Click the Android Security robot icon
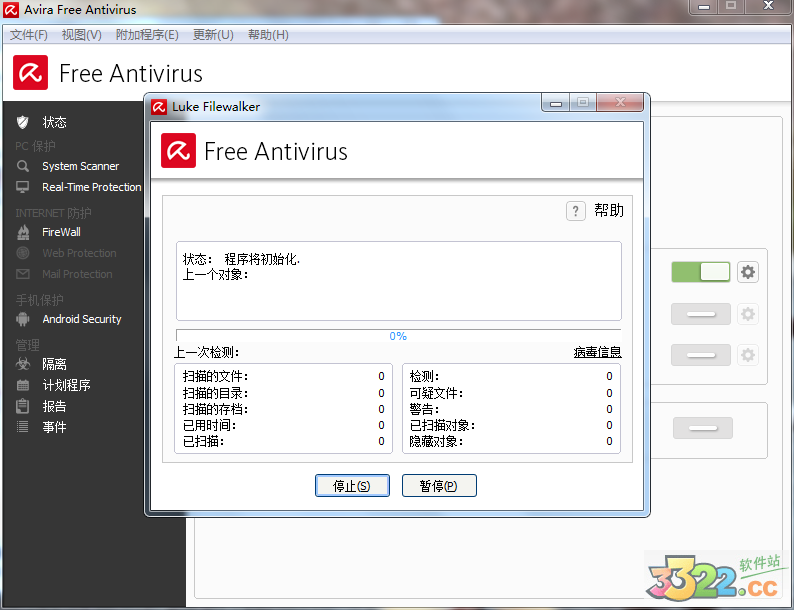794x610 pixels. pos(22,319)
